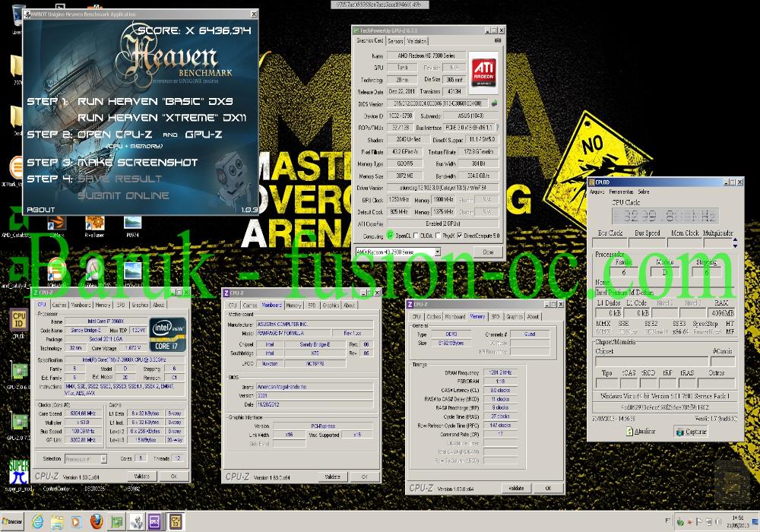This screenshot has width=760, height=532.
Task: Click volume icon in system tray
Action: click(718, 522)
